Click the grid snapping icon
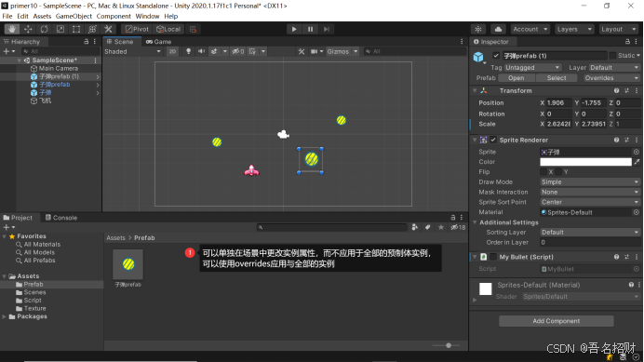 click(x=193, y=29)
